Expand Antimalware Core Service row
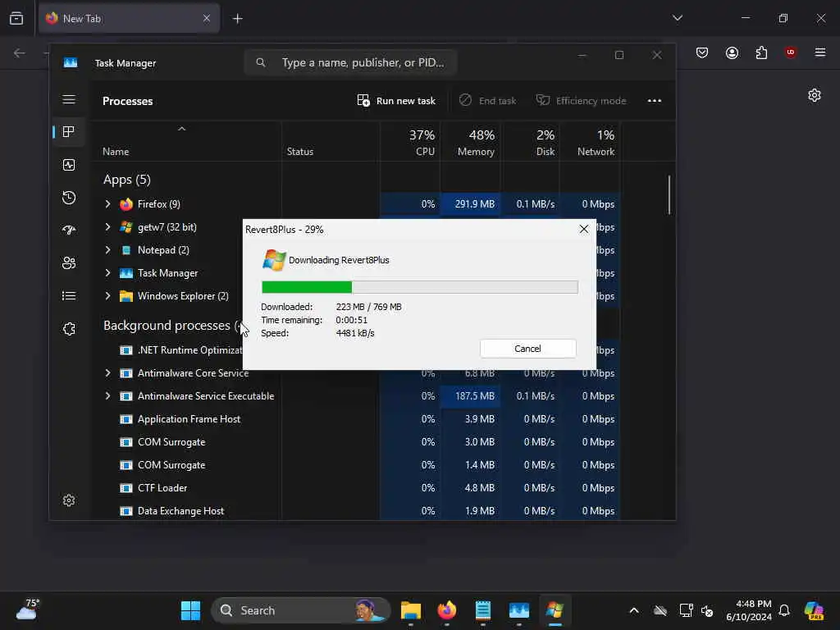The height and width of the screenshot is (630, 840). 107,373
